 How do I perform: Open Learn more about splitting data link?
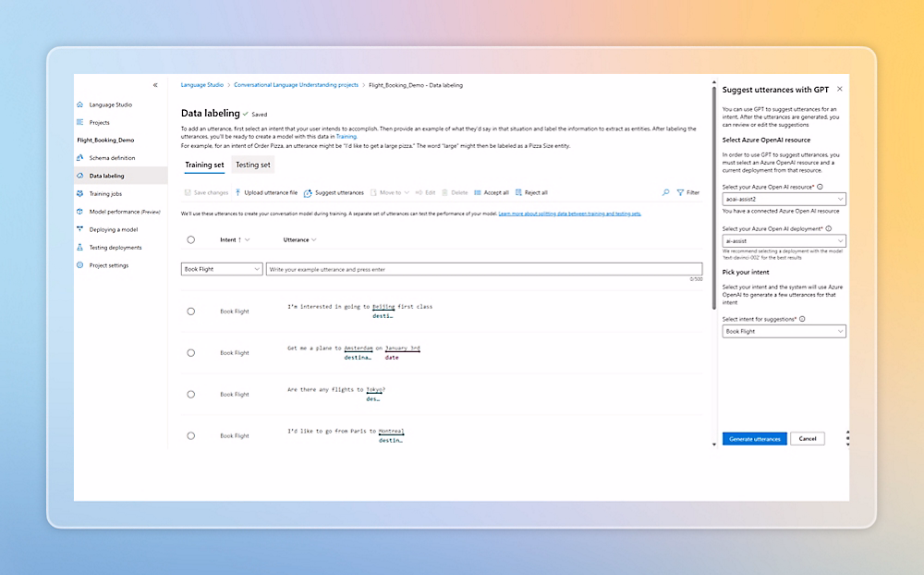(569, 214)
